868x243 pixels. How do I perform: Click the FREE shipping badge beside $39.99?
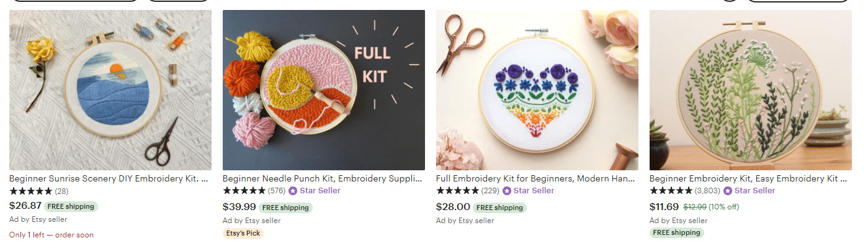286,208
